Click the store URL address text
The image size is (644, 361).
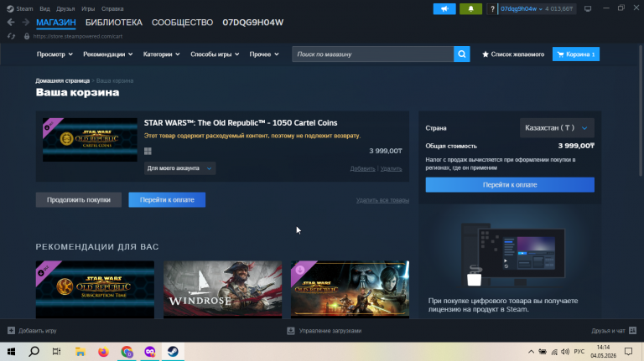click(x=78, y=36)
